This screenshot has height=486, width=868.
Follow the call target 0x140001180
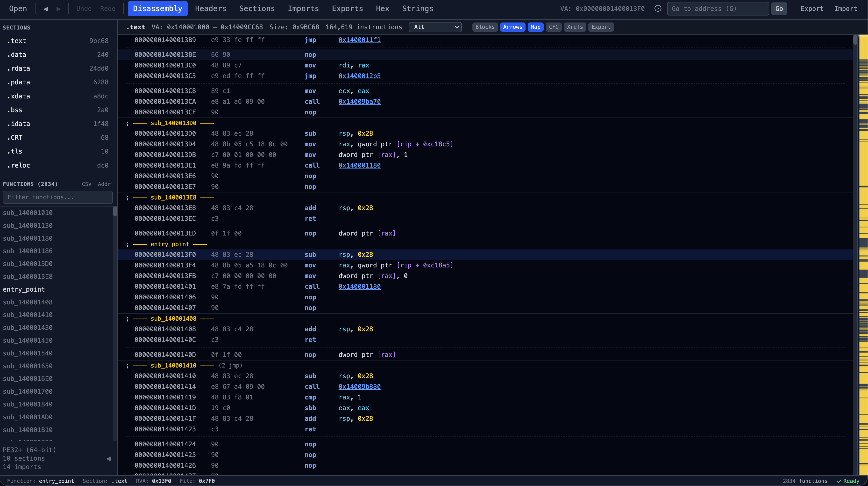coord(360,165)
